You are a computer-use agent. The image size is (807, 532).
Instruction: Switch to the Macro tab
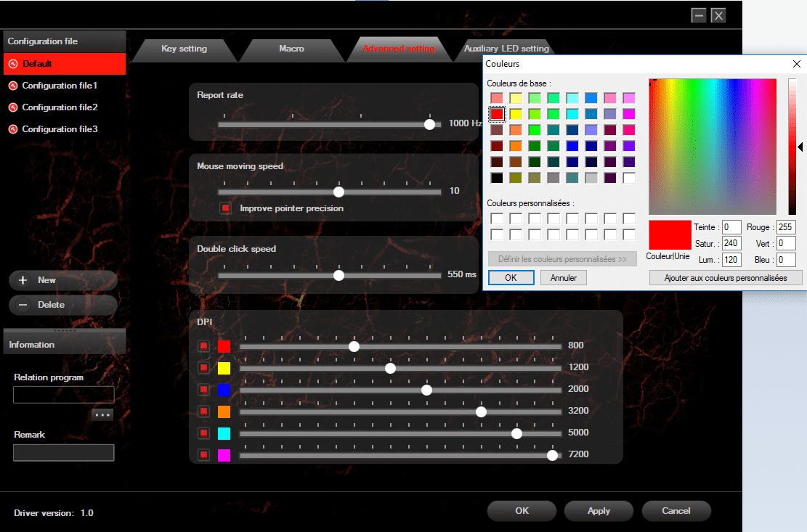pyautogui.click(x=291, y=49)
